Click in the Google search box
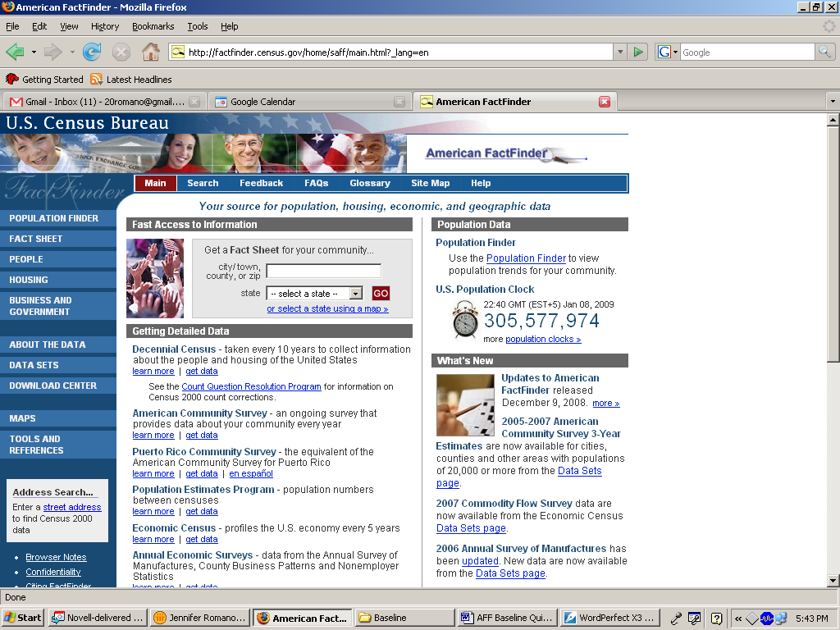Screen dimensions: 840x630 747,52
